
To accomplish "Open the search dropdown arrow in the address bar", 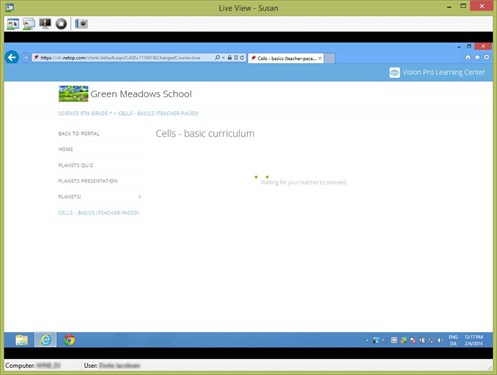I will [223, 58].
